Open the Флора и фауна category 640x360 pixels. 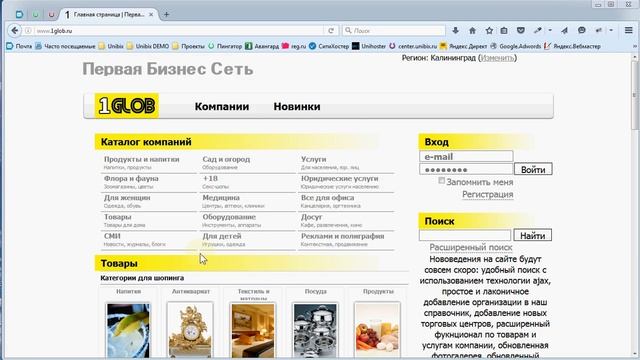[131, 178]
